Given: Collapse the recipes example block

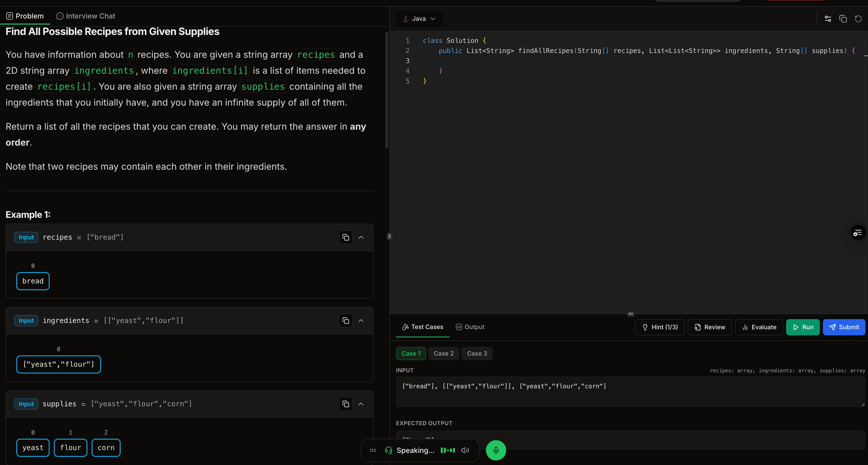Looking at the screenshot, I should point(361,237).
